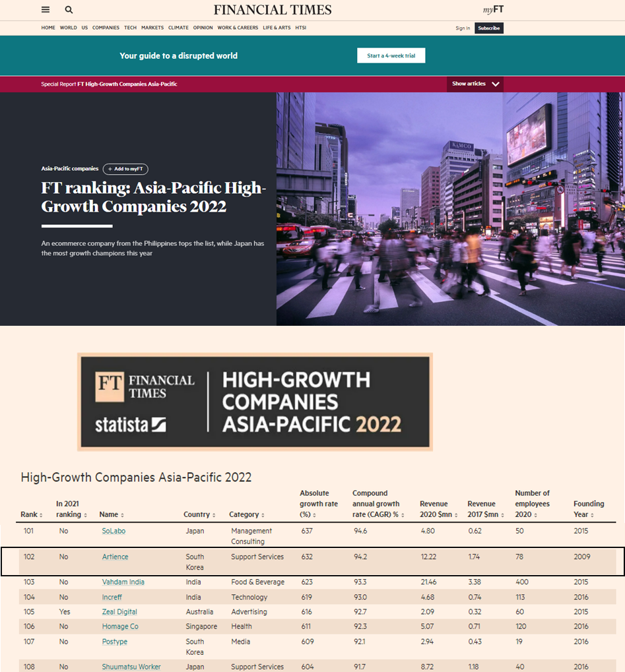
Task: Open the hamburger menu icon
Action: (46, 9)
